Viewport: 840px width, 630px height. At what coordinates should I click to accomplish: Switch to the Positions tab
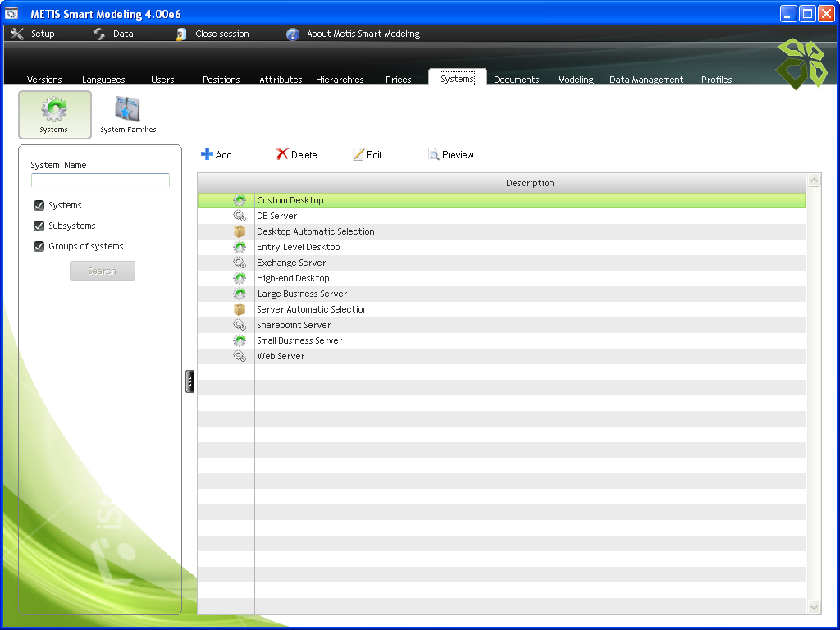point(221,80)
